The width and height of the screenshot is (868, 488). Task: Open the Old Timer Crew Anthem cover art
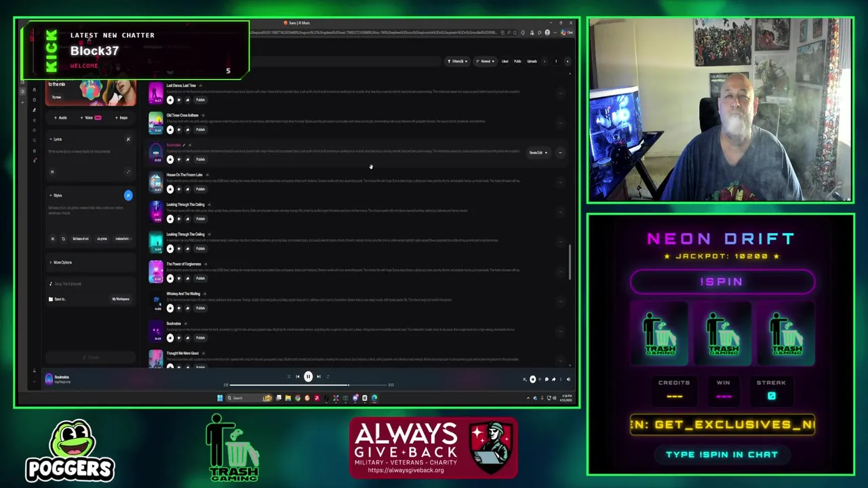coord(156,123)
